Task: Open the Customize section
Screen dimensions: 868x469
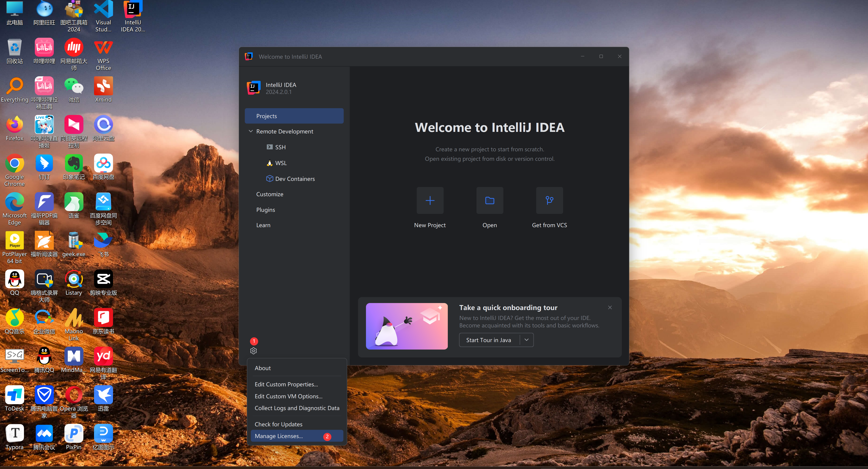Action: pyautogui.click(x=270, y=194)
